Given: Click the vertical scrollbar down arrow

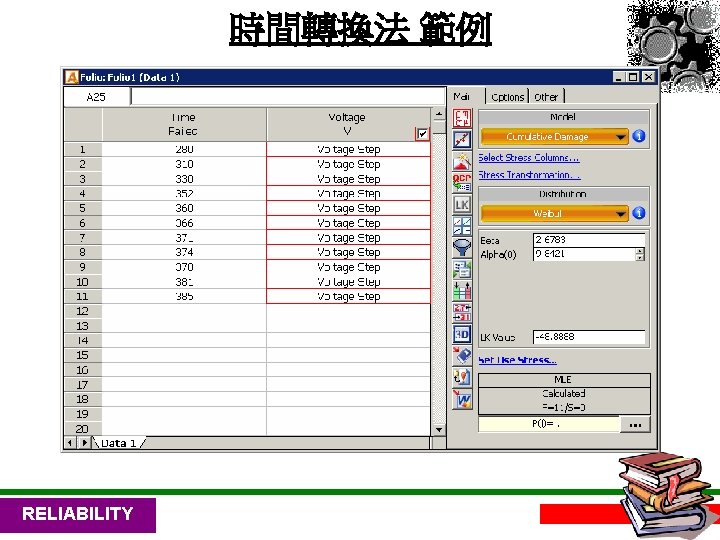Looking at the screenshot, I should tap(439, 430).
